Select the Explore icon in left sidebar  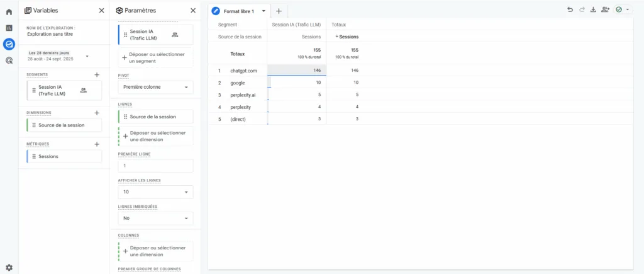click(9, 44)
